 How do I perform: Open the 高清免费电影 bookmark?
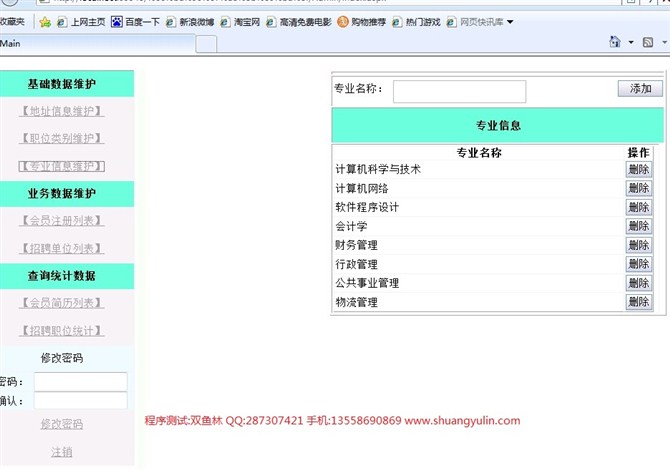299,21
